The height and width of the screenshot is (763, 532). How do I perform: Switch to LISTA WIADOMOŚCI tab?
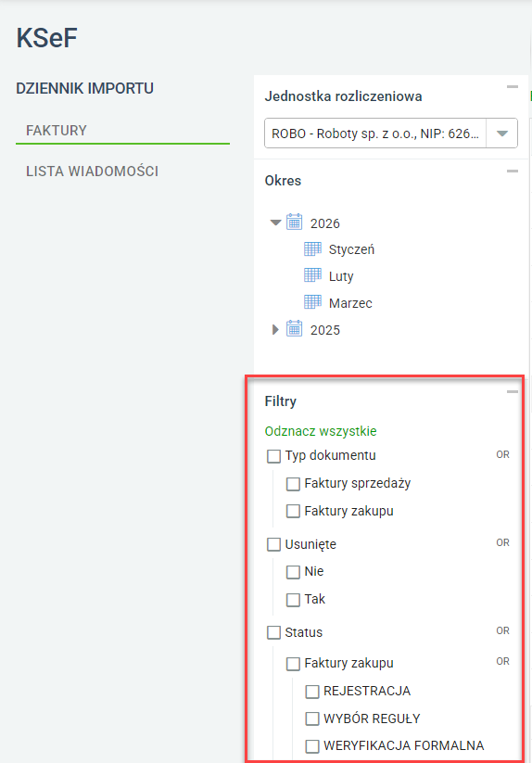click(x=93, y=172)
